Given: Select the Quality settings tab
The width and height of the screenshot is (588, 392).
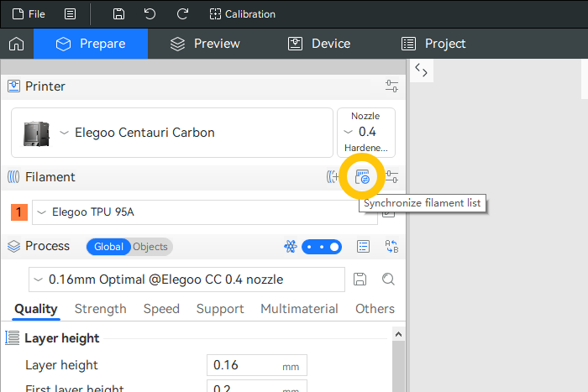Looking at the screenshot, I should (x=36, y=309).
